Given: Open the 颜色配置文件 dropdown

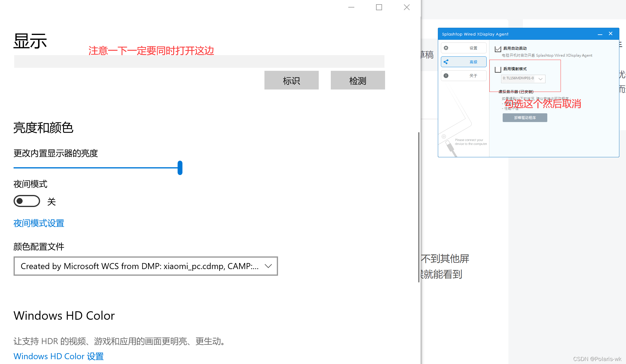Looking at the screenshot, I should pos(146,266).
